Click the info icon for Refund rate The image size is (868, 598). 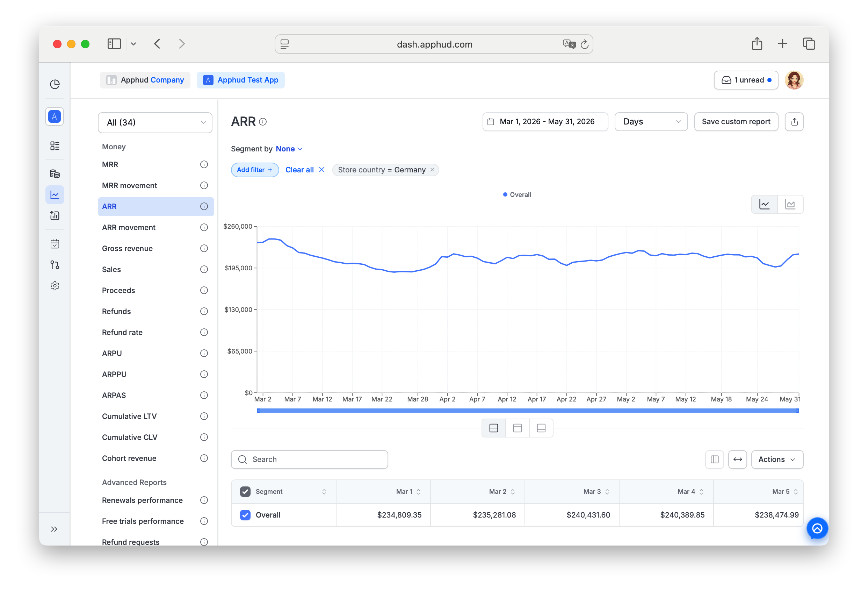[204, 332]
